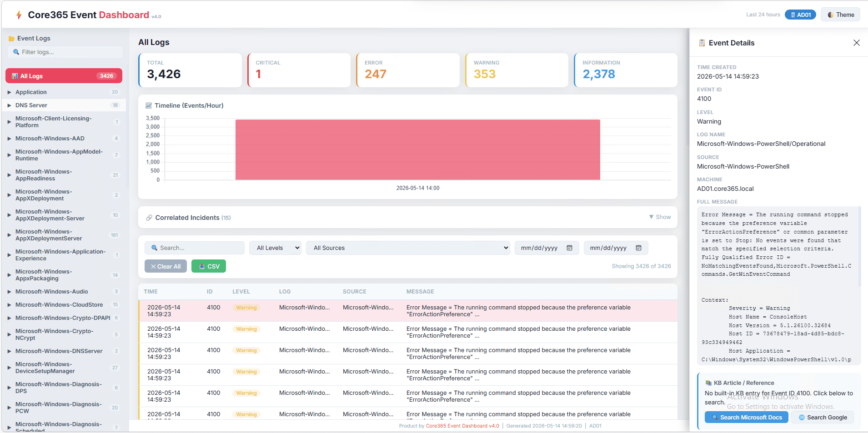Select Microsoft-Windows-DNSServer log
868x433 pixels.
[64, 351]
